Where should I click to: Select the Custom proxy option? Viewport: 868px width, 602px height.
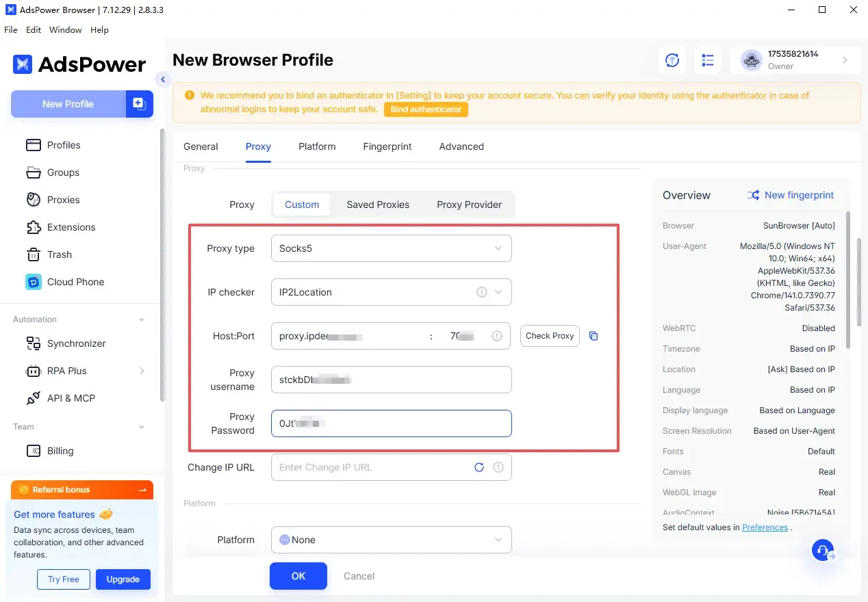(x=302, y=205)
